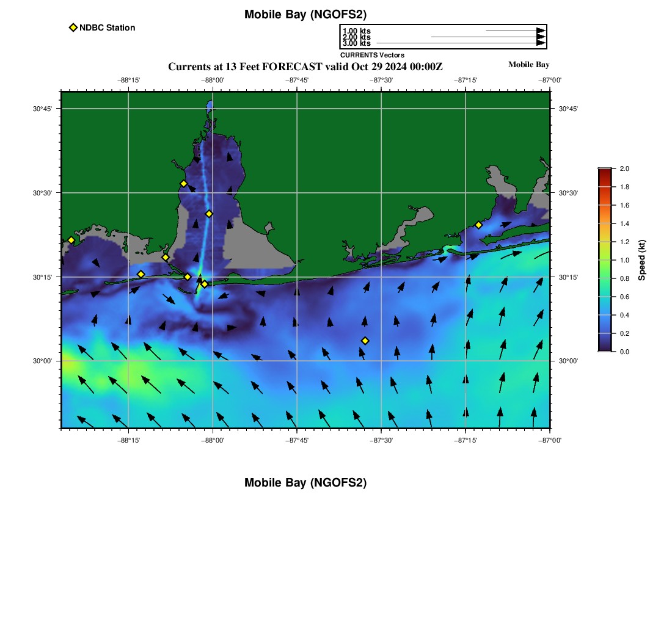
Task: Click the -87°30' label on bottom axis
Action: point(381,440)
